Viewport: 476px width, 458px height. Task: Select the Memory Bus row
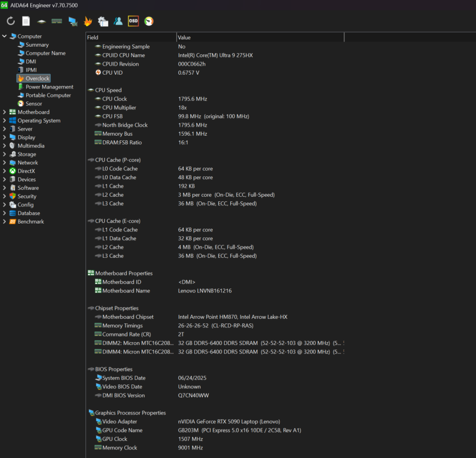215,133
